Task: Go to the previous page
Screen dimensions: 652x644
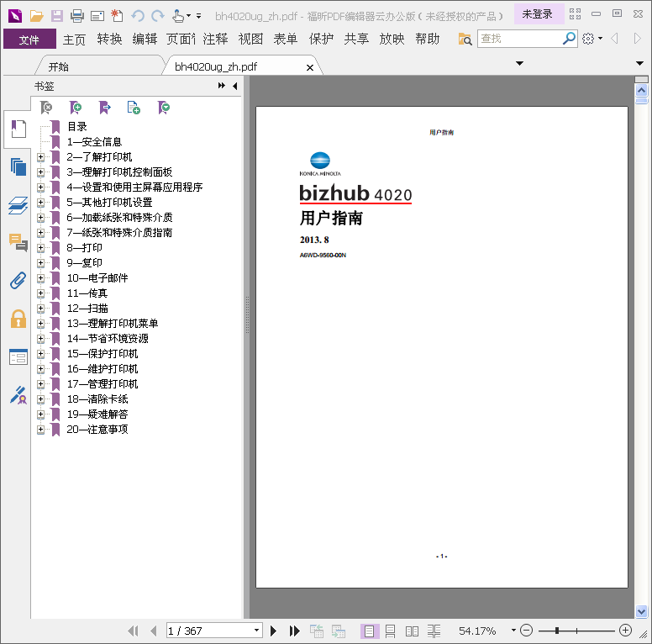Action: (x=154, y=631)
